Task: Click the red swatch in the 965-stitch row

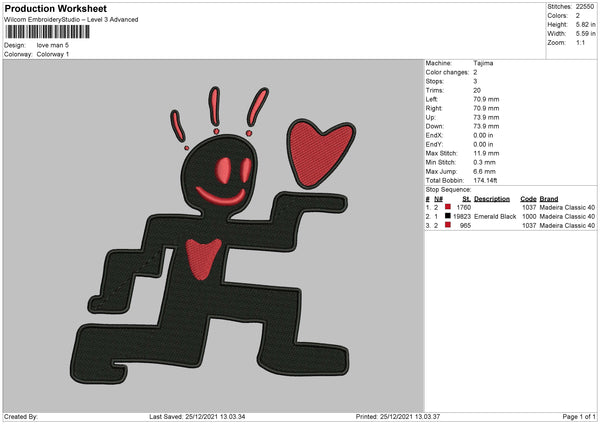Action: (447, 225)
